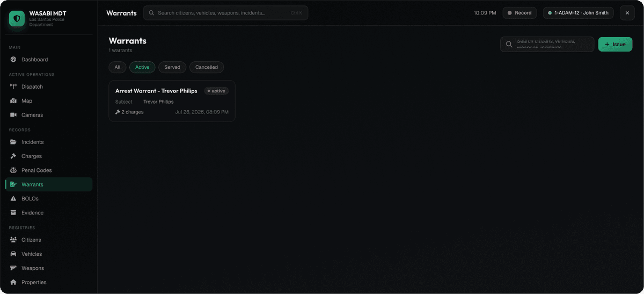The width and height of the screenshot is (644, 294).
Task: Select the Weapons gun icon
Action: click(x=13, y=268)
